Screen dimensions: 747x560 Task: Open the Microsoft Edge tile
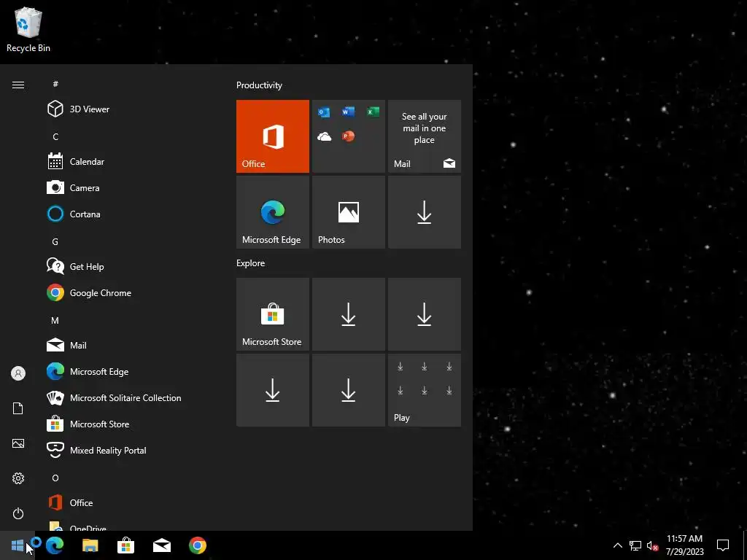[x=273, y=212]
